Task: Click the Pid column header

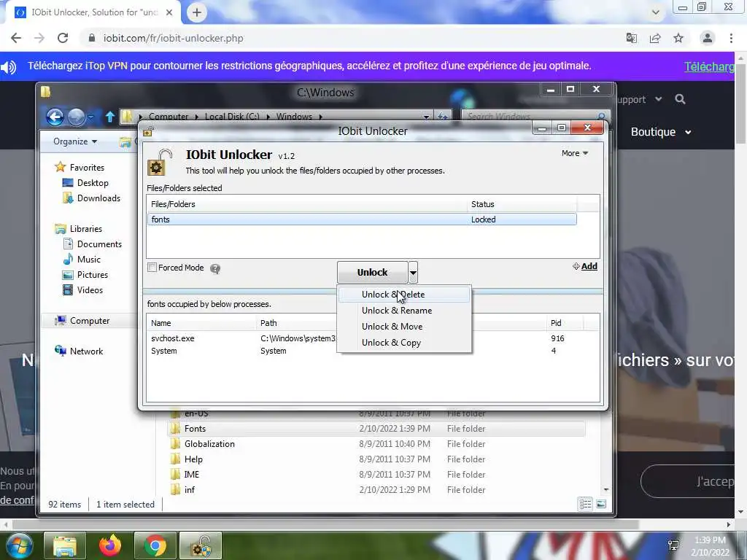Action: click(565, 323)
